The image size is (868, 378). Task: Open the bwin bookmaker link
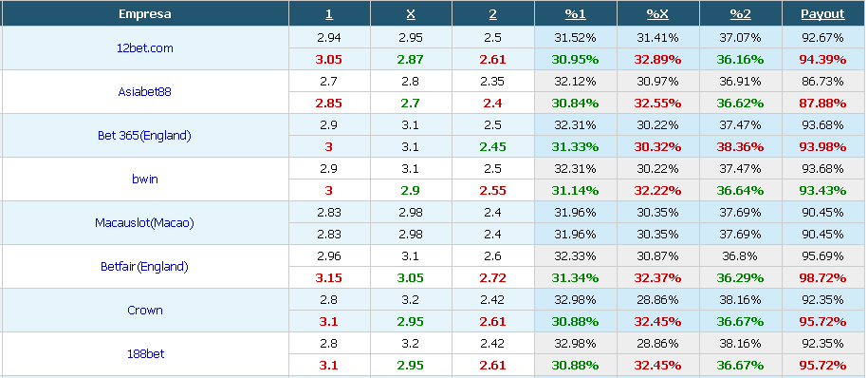click(144, 180)
